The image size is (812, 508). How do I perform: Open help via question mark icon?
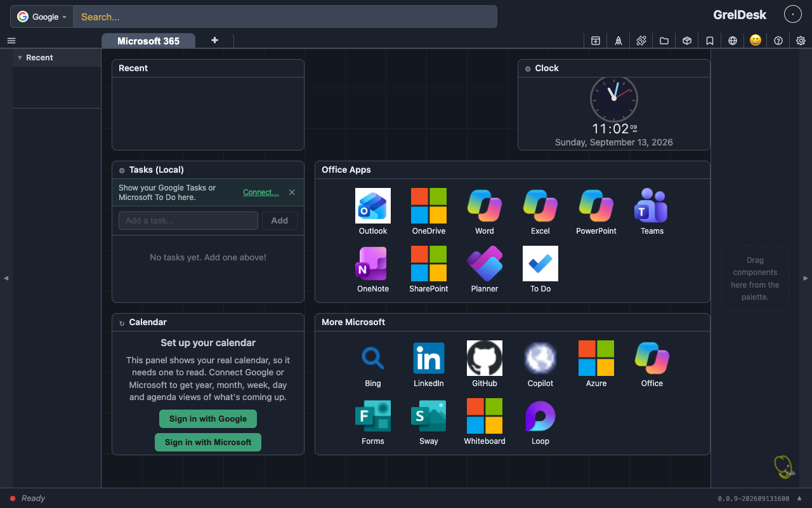pyautogui.click(x=778, y=41)
